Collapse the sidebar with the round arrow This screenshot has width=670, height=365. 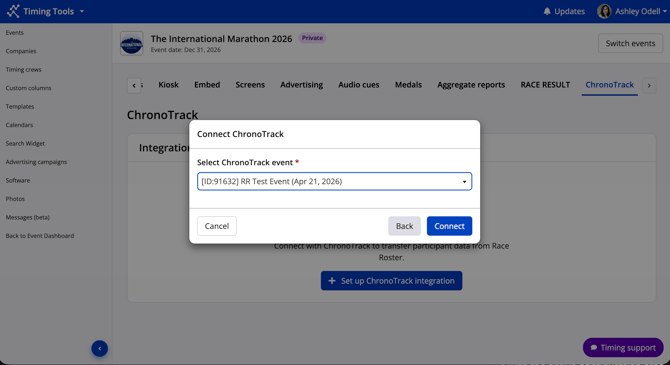(100, 348)
